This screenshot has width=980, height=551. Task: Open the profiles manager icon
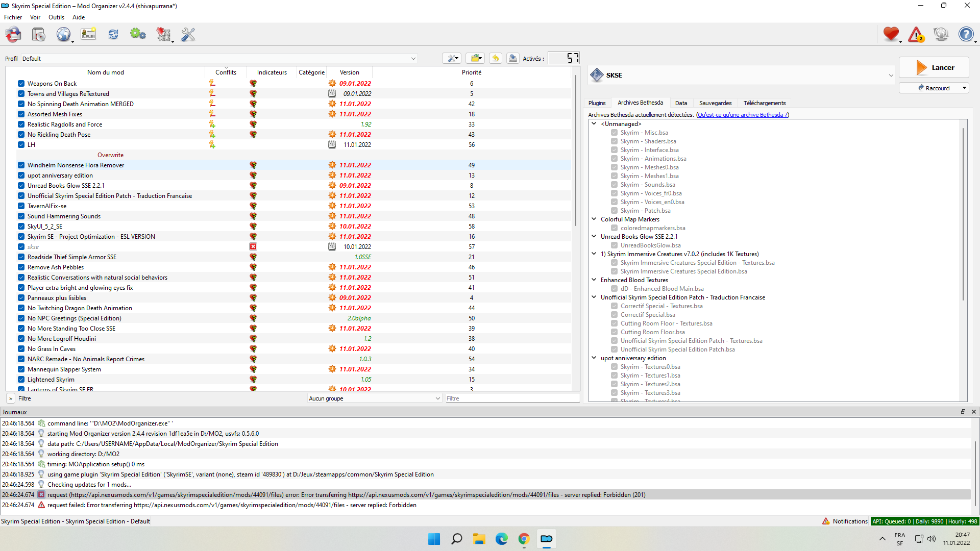pyautogui.click(x=88, y=35)
